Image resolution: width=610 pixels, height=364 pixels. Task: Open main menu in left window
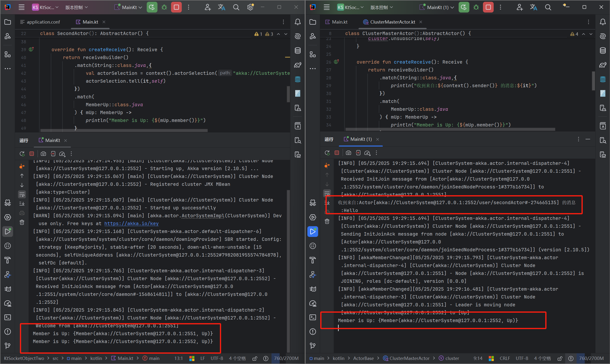(22, 7)
